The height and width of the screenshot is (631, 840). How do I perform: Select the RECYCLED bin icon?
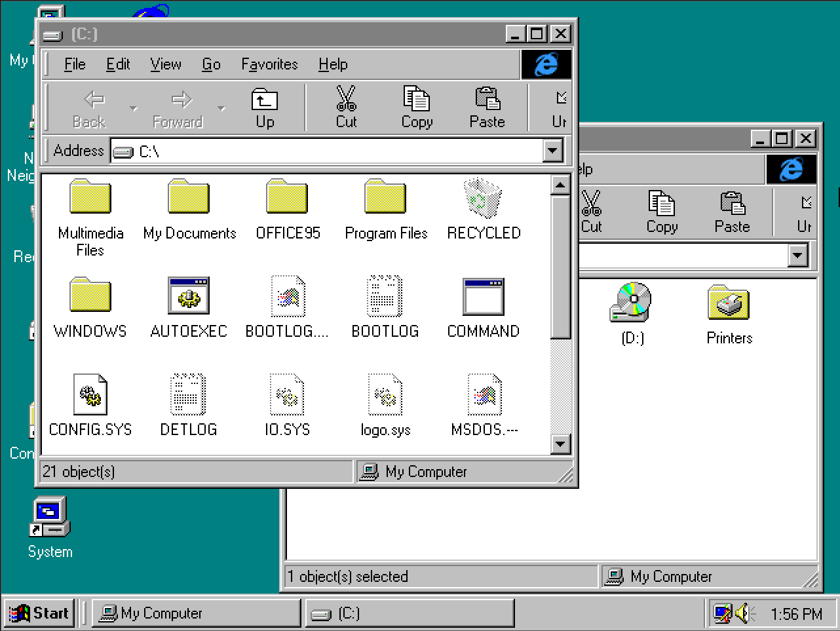tap(484, 199)
